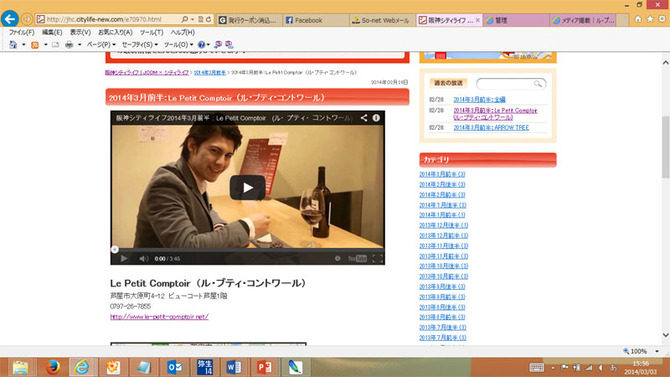This screenshot has height=377, width=670.
Task: Go back with the blue back arrow
Action: 9,19
